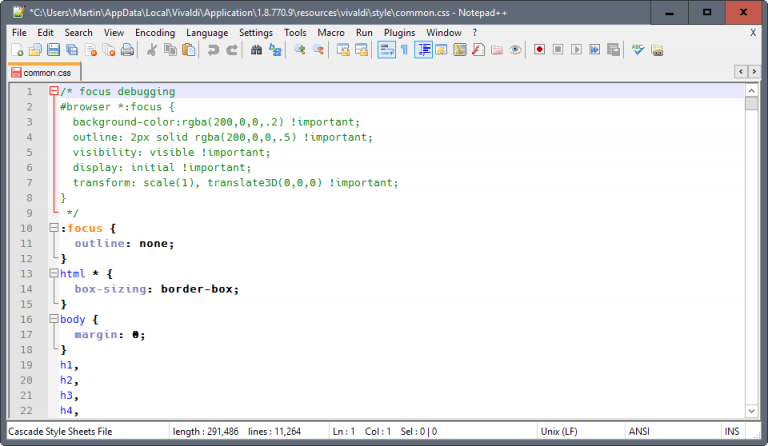Viewport: 768px width, 446px height.
Task: Collapse the focus debugging comment fold
Action: 54,92
